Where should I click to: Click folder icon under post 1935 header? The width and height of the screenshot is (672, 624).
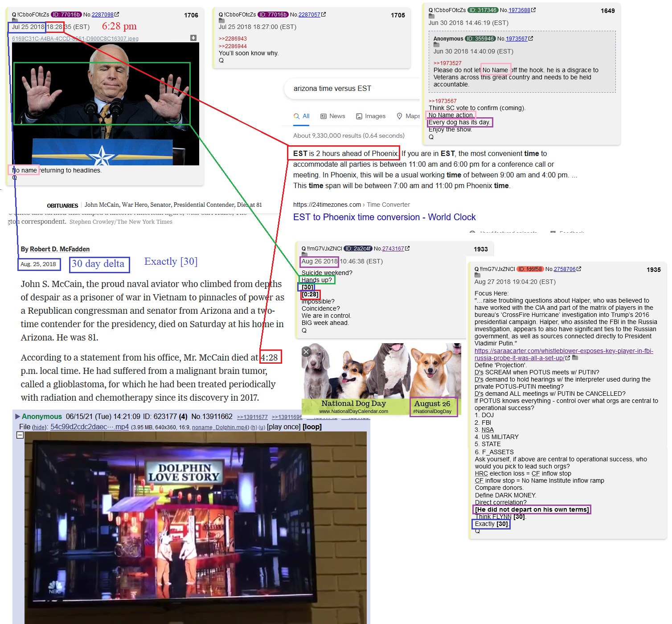[x=477, y=275]
